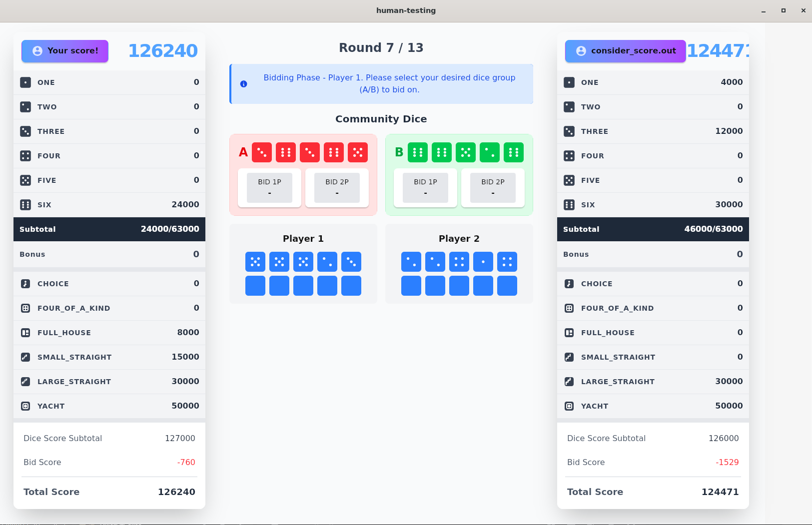The height and width of the screenshot is (525, 812).
Task: Select the CHOICE row in your scorecard
Action: [109, 284]
